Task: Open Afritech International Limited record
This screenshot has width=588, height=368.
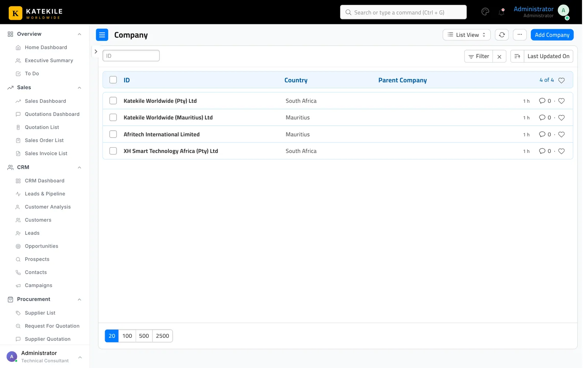Action: (162, 134)
